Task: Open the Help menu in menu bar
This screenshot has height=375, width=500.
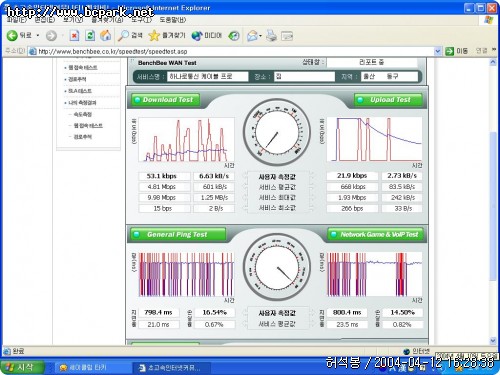Action: (172, 20)
